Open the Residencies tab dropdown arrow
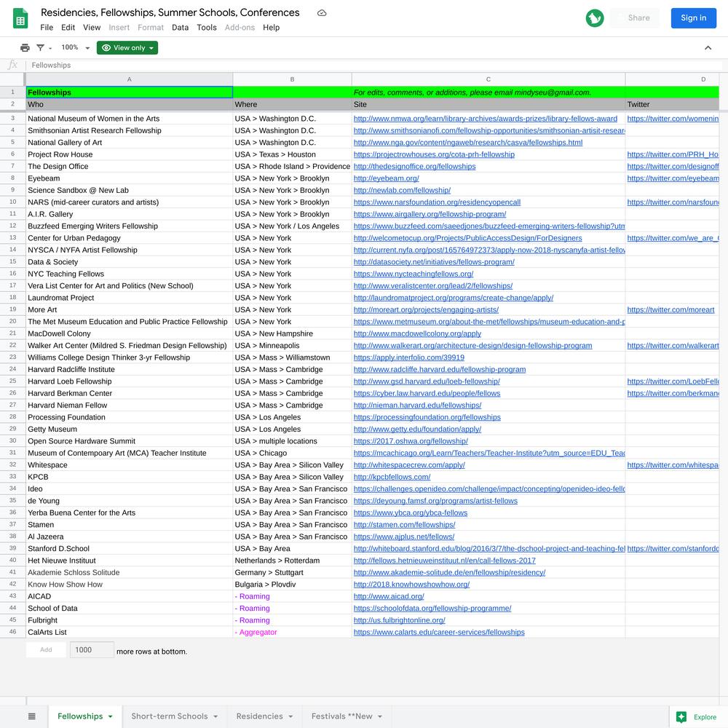 pos(290,716)
